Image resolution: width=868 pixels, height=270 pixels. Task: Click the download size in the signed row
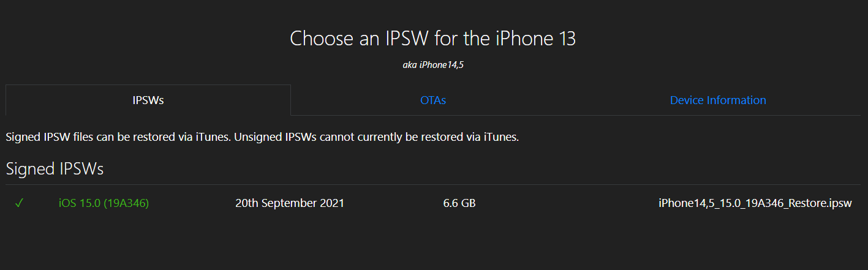point(459,203)
